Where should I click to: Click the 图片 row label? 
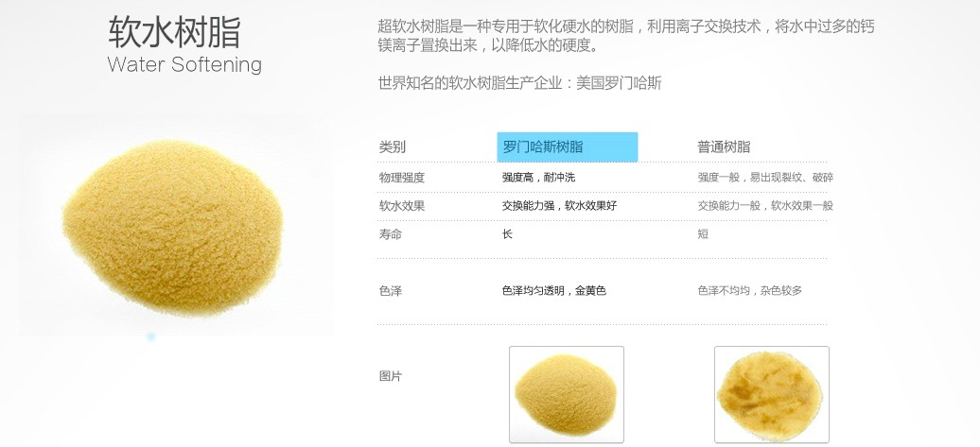point(390,376)
